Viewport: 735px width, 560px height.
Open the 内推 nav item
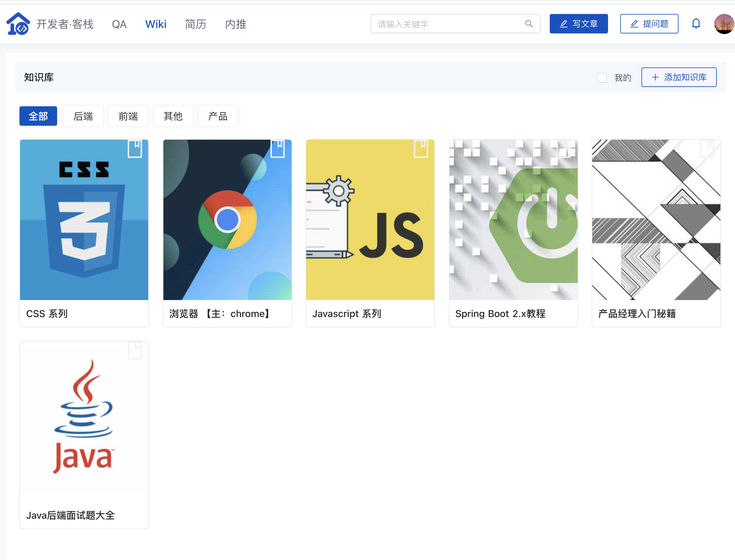click(236, 24)
